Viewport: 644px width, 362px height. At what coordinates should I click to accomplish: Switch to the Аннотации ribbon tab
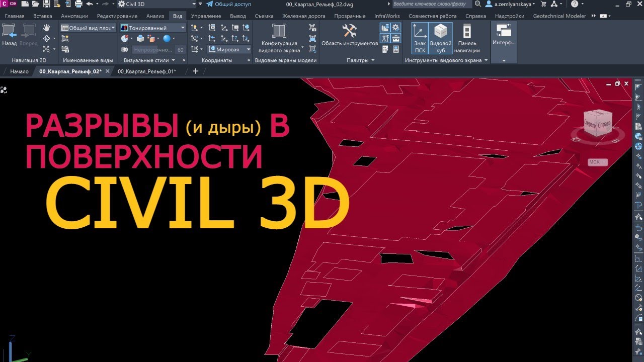[74, 16]
